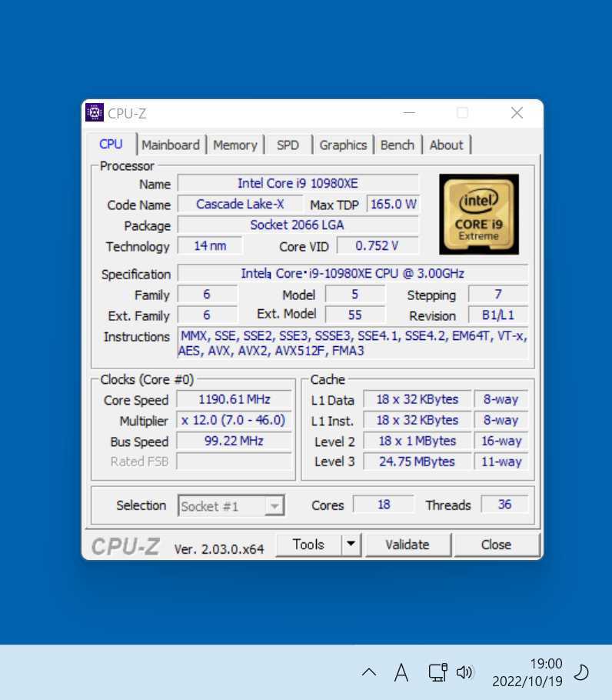
Task: Click the empty Rated FSB field
Action: pos(234,462)
